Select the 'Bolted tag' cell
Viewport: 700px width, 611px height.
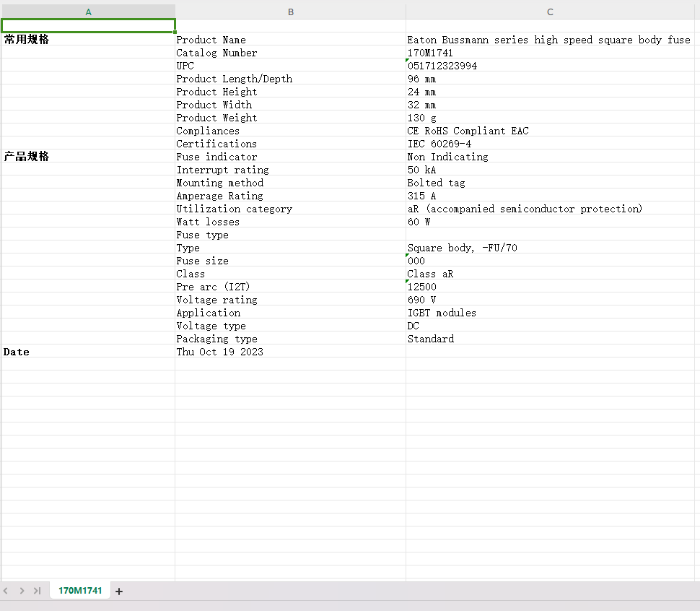550,182
